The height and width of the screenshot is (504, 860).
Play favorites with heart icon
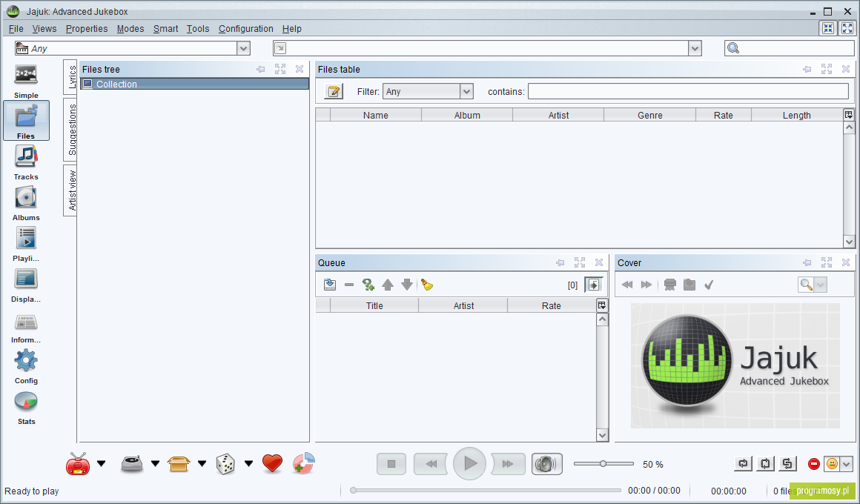(272, 464)
